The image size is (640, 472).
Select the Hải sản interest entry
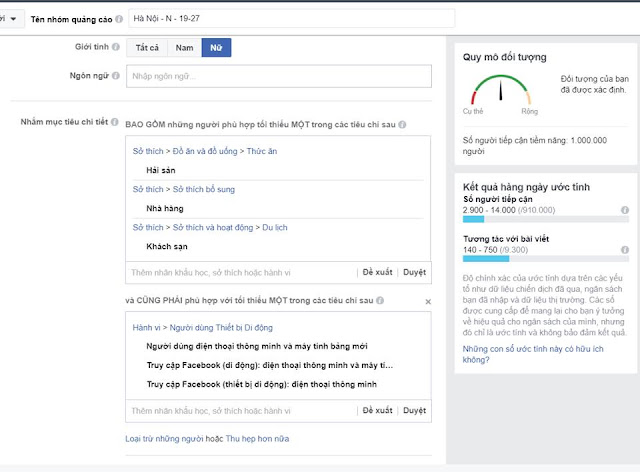(x=161, y=170)
